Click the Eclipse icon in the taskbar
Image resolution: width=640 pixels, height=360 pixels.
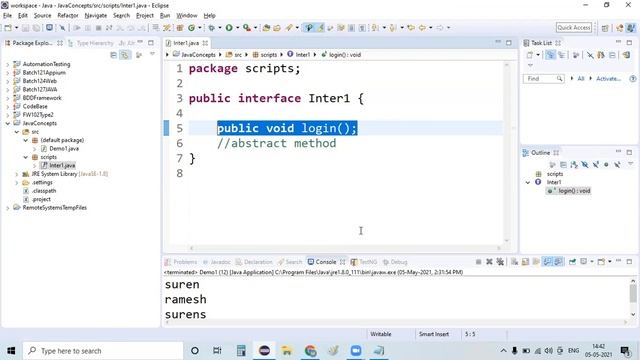click(264, 351)
